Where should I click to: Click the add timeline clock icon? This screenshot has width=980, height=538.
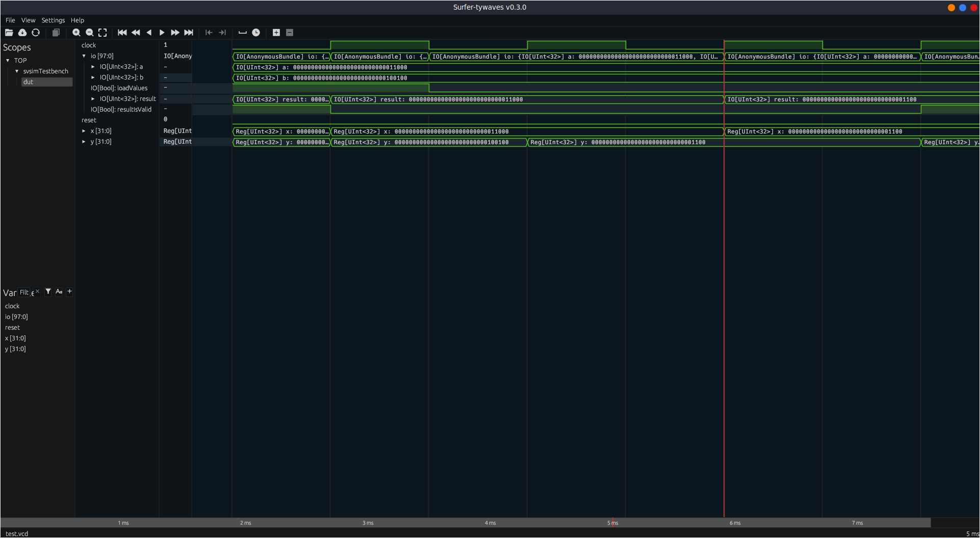(256, 33)
